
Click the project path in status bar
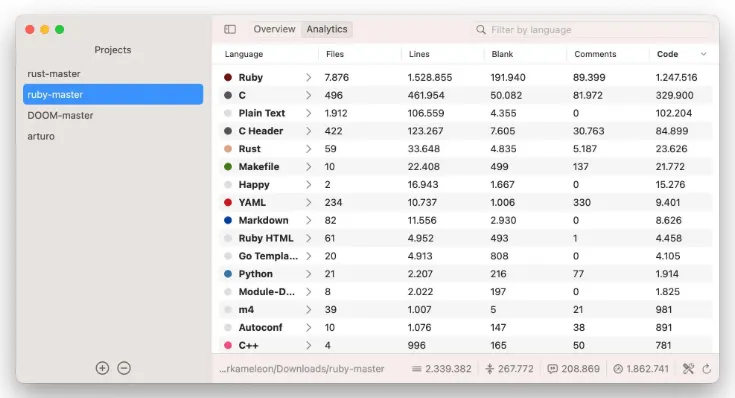click(x=301, y=369)
